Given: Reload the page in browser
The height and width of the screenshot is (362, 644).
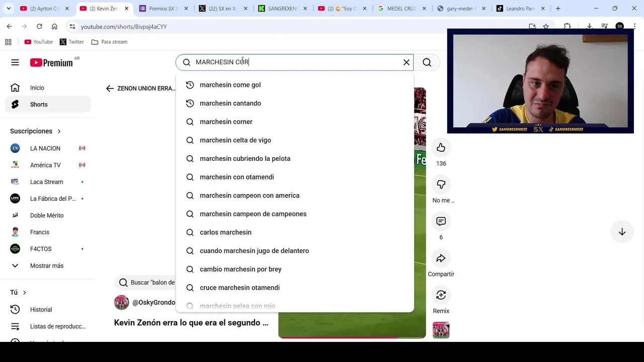Looking at the screenshot, I should click(x=39, y=26).
